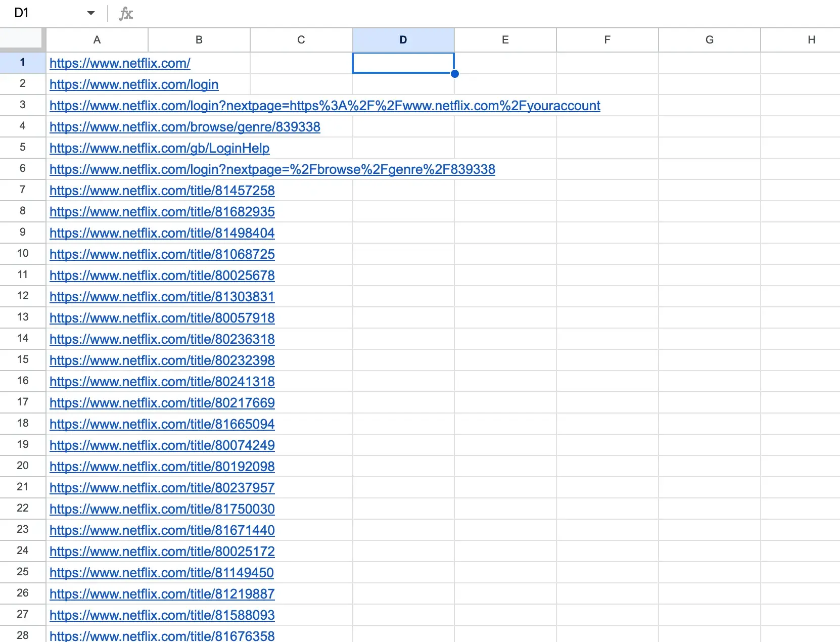Open the Name Box dropdown arrow
Viewport: 840px width, 642px height.
[x=91, y=13]
